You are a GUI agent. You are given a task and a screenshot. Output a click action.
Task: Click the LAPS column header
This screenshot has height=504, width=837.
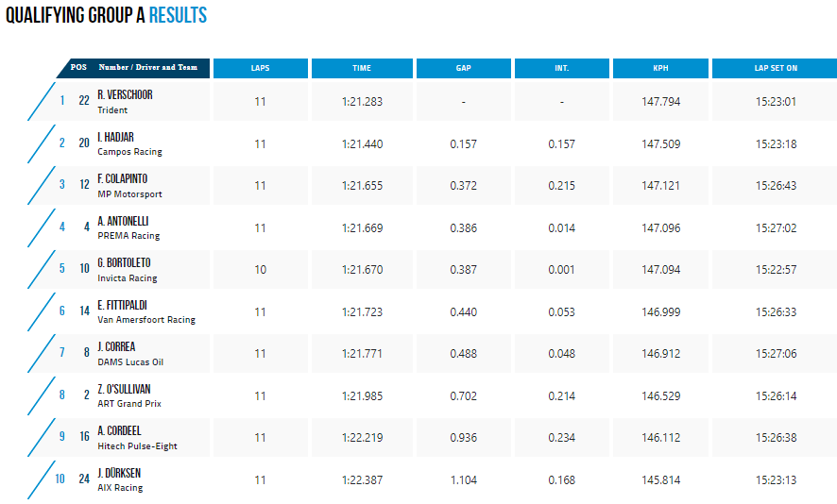tap(261, 68)
